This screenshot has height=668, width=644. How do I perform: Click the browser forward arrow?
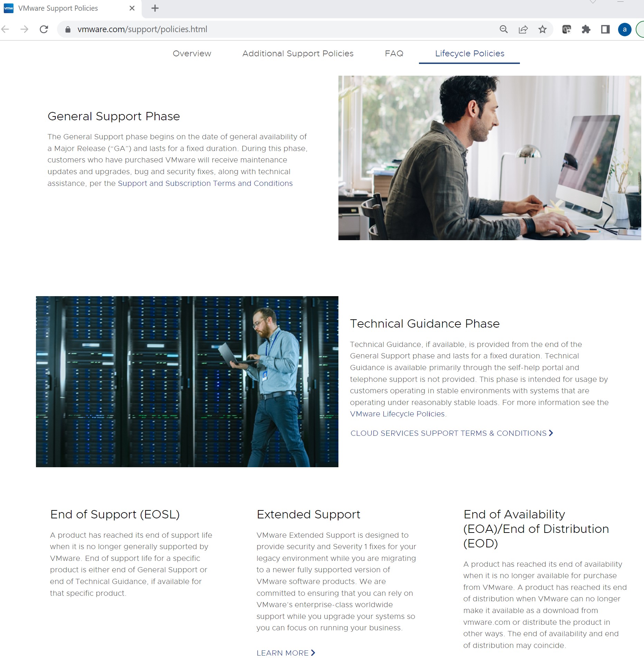coord(24,29)
